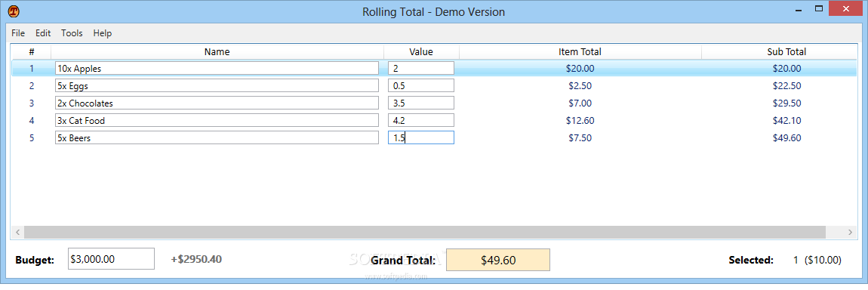Click the Value column header

coord(421,52)
